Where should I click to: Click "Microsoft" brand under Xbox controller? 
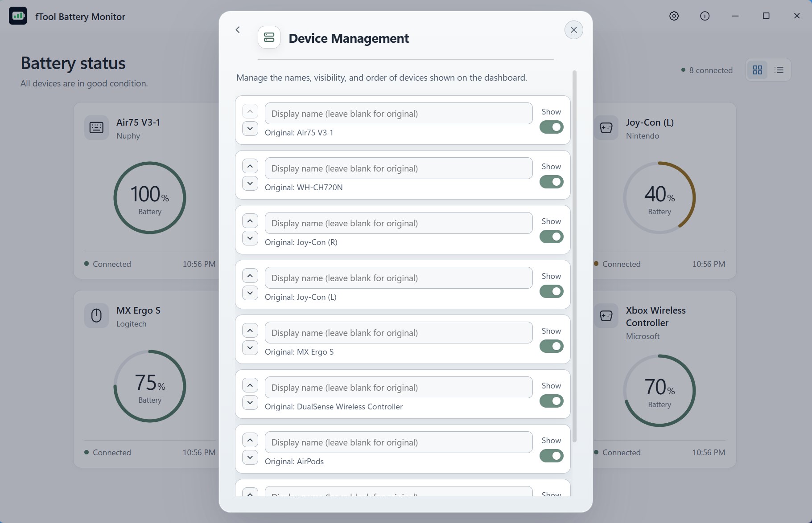coord(643,336)
